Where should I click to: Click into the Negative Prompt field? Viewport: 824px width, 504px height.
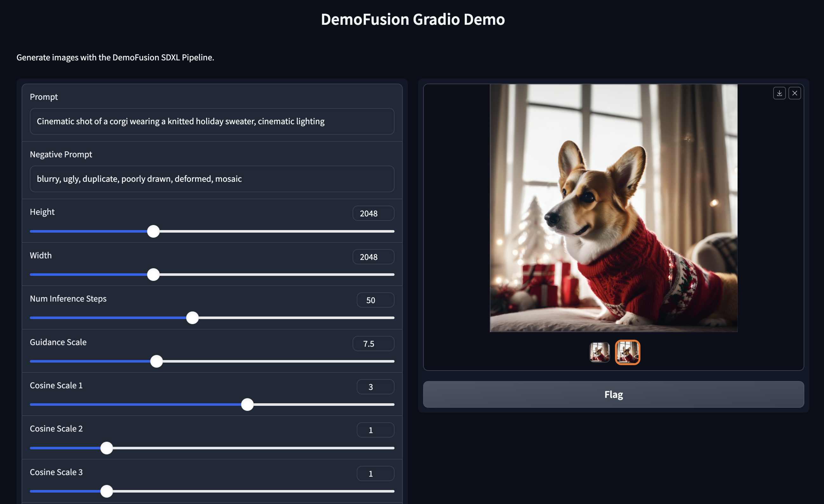212,179
